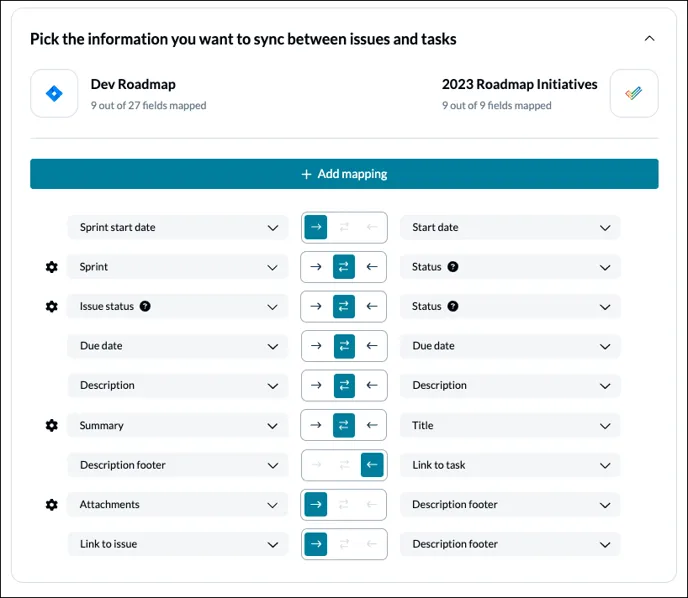Set Description row to two-way sync
The width and height of the screenshot is (688, 598).
click(344, 385)
